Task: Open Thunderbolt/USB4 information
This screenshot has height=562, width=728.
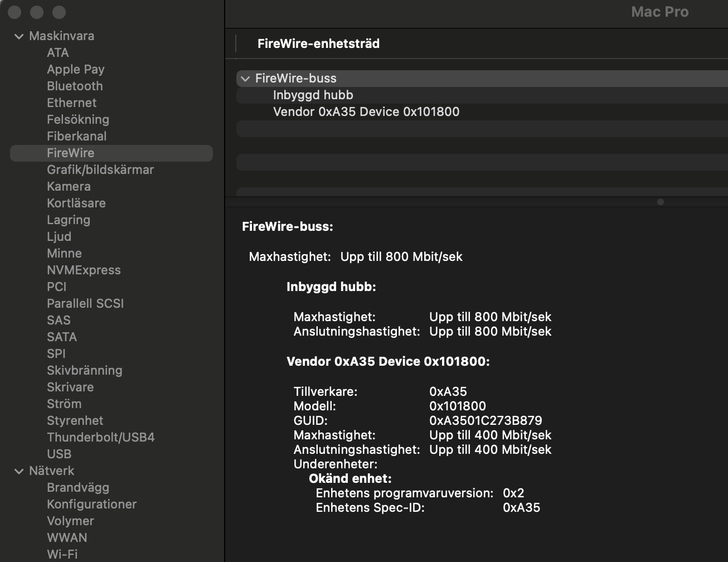Action: tap(101, 437)
